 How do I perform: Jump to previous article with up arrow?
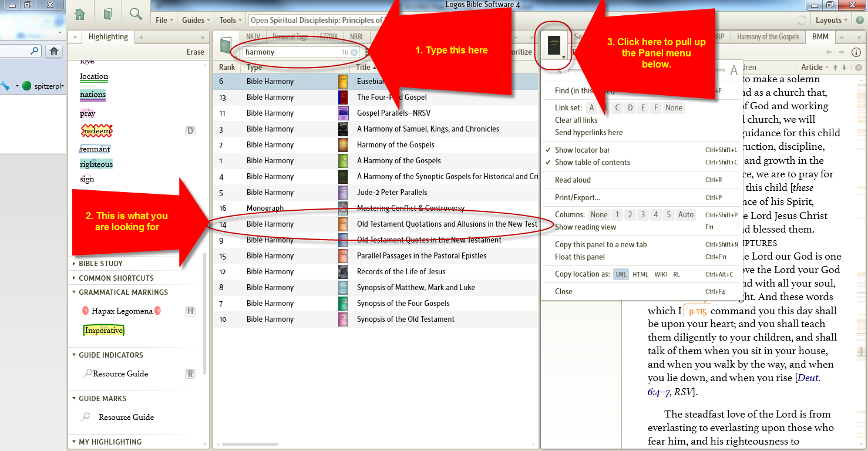(836, 68)
